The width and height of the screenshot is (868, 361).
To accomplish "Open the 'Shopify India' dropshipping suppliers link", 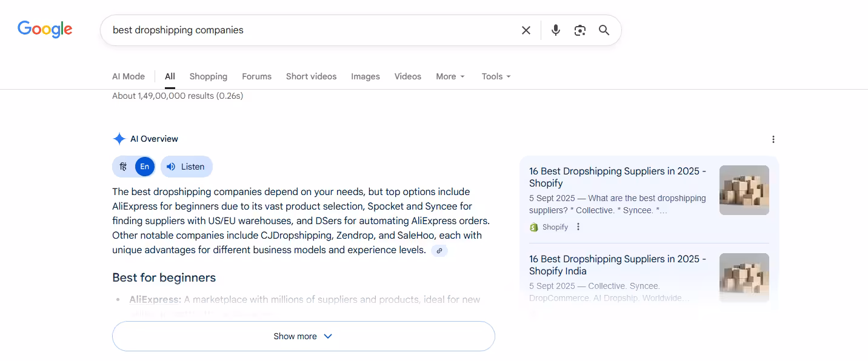I will coord(618,265).
